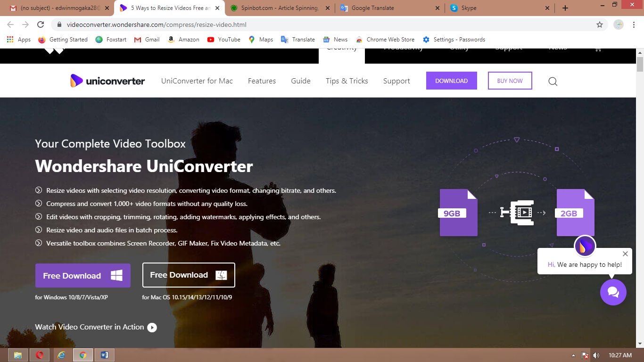Open the site search magnifier icon
644x362 pixels.
(x=553, y=81)
